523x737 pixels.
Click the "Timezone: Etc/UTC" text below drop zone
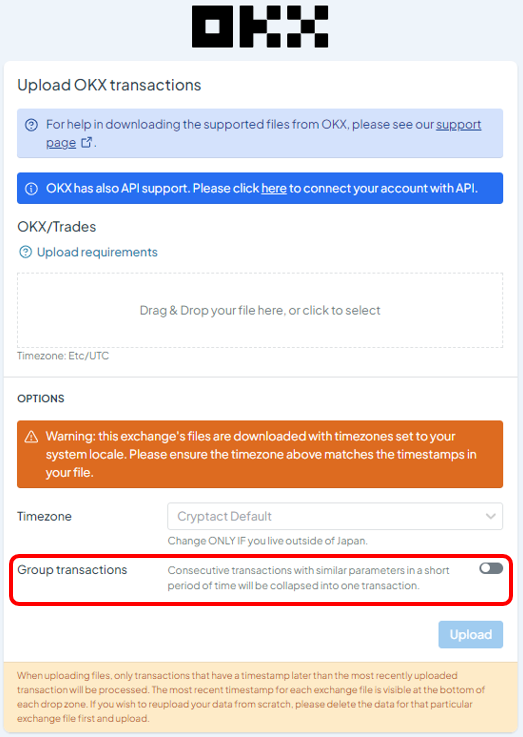[x=63, y=356]
